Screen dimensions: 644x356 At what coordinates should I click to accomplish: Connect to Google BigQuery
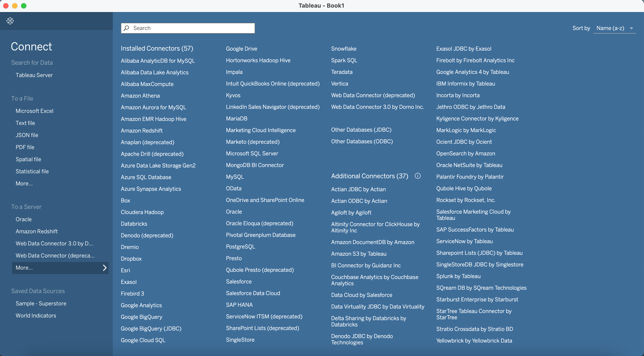[x=141, y=317]
